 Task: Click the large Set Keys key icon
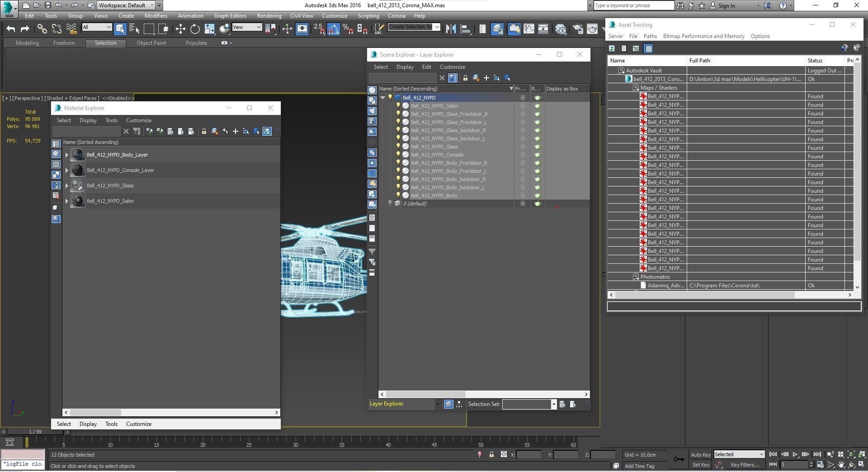tap(679, 459)
